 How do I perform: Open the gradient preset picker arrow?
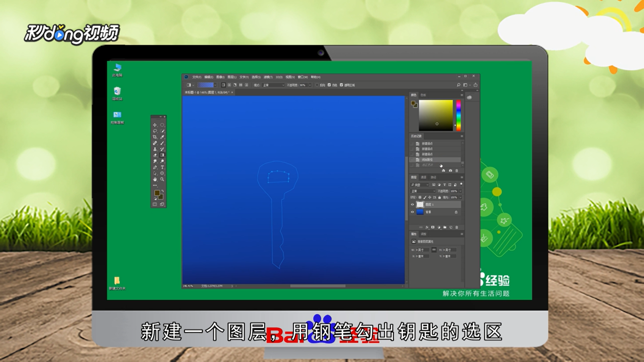coord(215,85)
